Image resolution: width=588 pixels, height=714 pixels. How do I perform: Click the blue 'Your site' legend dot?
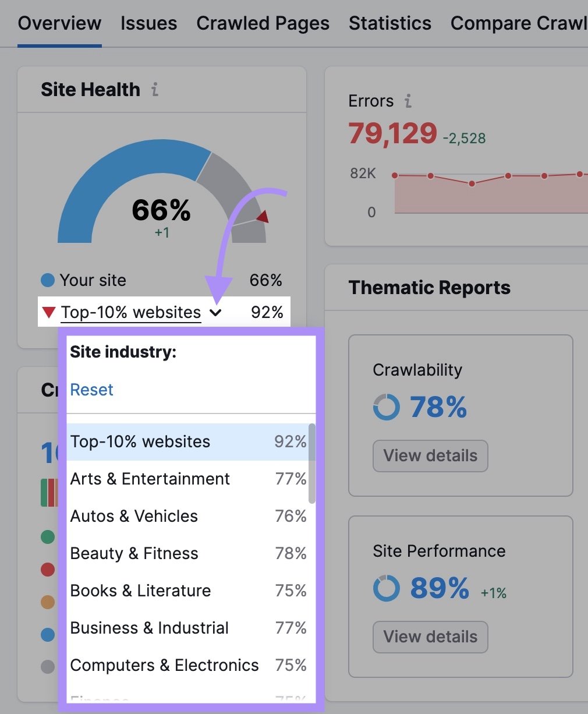(x=47, y=280)
